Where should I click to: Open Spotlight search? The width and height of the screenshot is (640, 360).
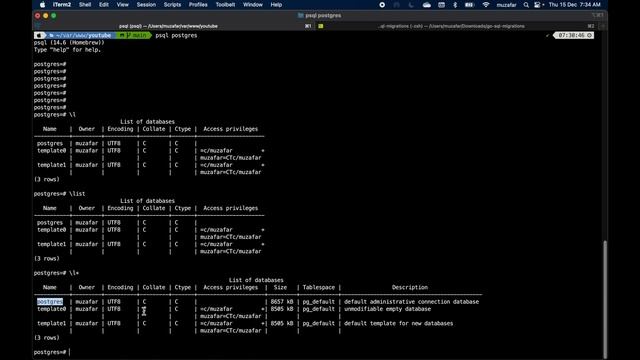point(526,5)
